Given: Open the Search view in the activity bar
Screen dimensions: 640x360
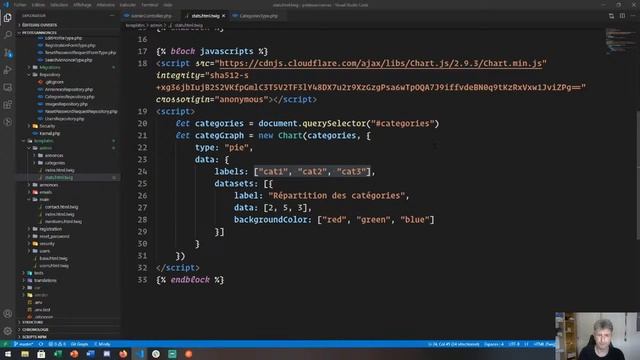Looking at the screenshot, I should click(x=8, y=35).
